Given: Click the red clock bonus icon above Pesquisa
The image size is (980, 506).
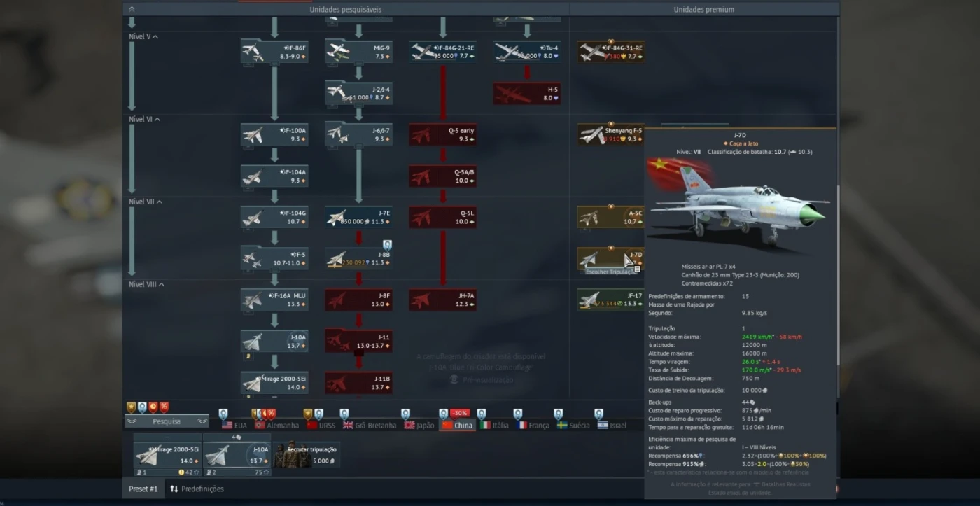Looking at the screenshot, I should pyautogui.click(x=153, y=407).
